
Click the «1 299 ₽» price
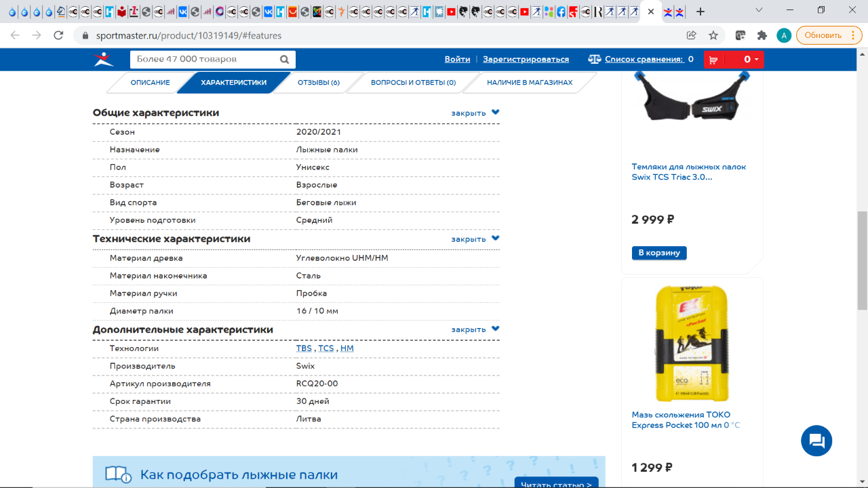(x=652, y=468)
